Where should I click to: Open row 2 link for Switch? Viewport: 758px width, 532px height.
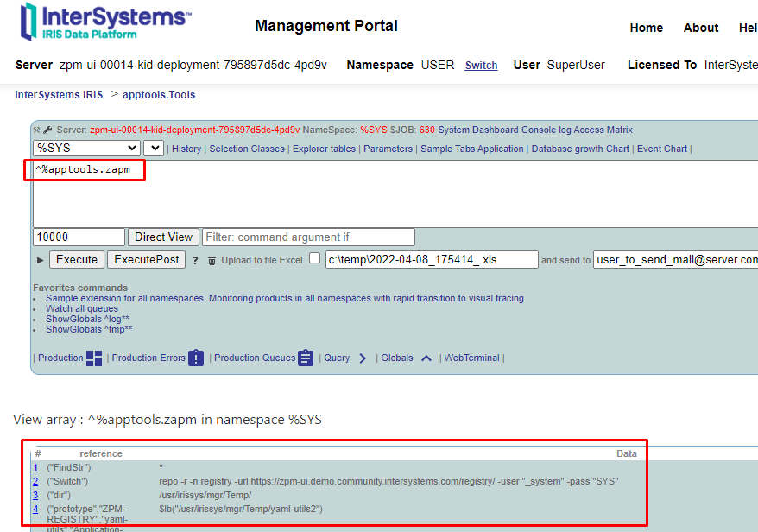(x=35, y=482)
